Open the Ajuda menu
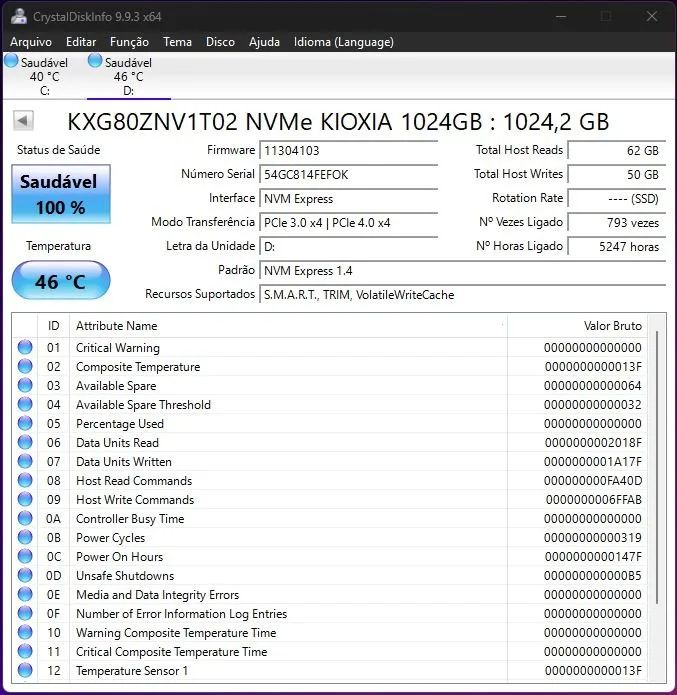Image resolution: width=677 pixels, height=695 pixels. click(264, 42)
